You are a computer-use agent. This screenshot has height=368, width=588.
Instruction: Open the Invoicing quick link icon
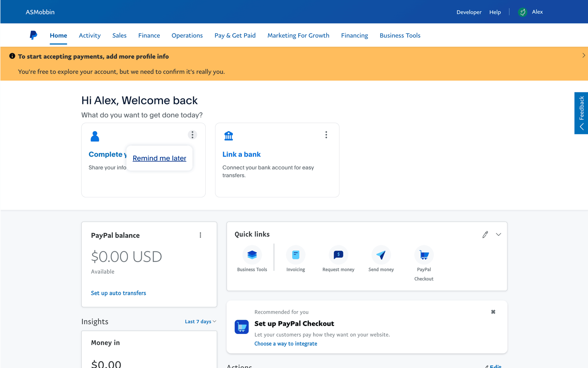pos(296,255)
